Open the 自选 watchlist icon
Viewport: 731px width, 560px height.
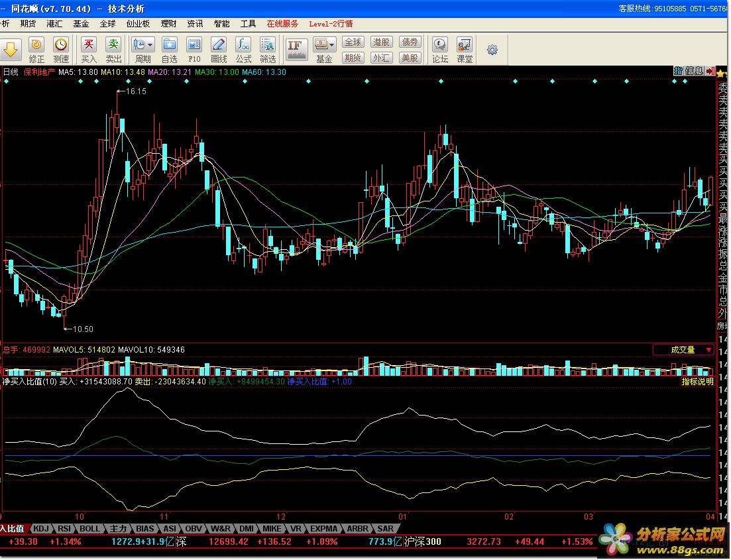coord(169,50)
